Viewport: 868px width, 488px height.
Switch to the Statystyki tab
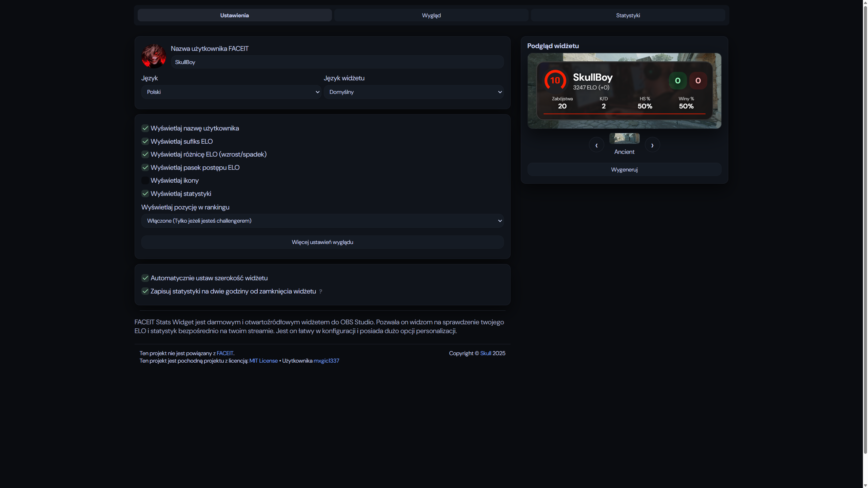click(628, 15)
